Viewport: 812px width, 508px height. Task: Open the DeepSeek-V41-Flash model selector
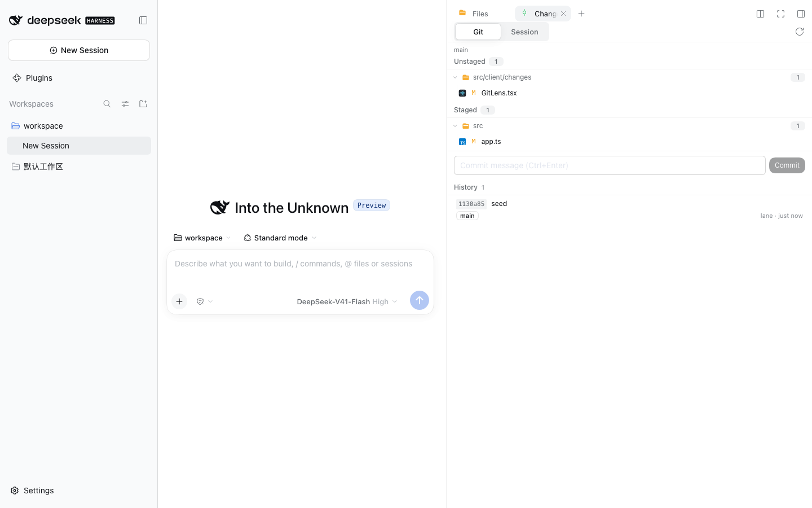347,301
